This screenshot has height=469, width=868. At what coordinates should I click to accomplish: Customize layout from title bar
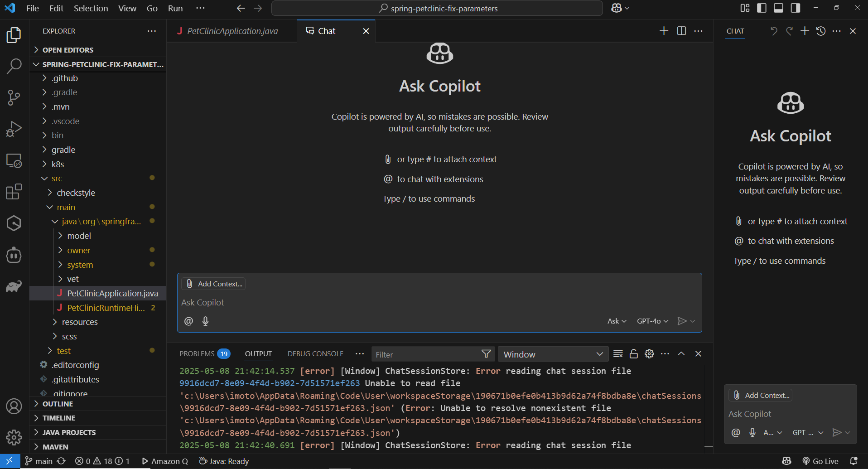coord(745,8)
